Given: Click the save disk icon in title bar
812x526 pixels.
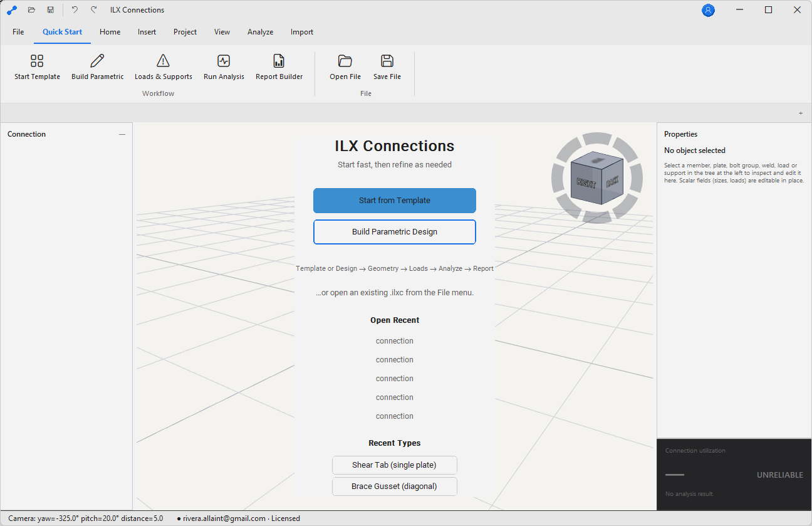Looking at the screenshot, I should tap(50, 10).
